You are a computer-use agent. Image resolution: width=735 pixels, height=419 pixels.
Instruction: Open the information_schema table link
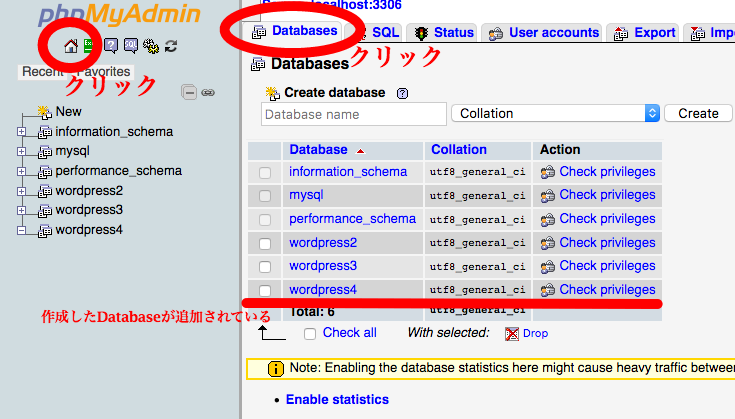348,172
